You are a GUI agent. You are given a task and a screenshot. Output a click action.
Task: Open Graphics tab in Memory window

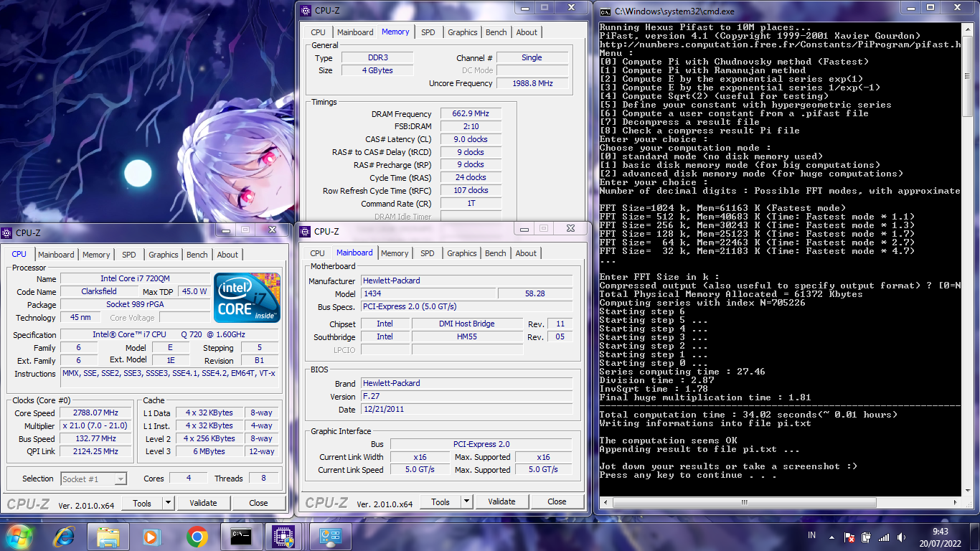pyautogui.click(x=462, y=32)
